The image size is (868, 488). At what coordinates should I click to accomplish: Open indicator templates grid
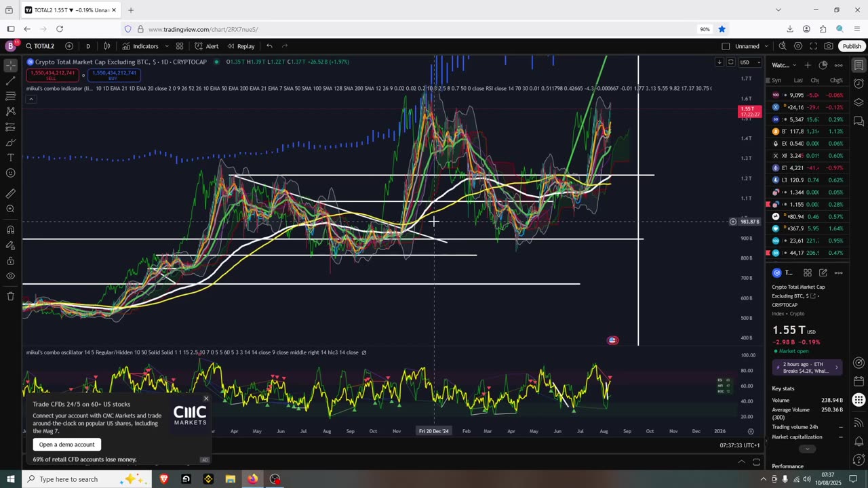coord(180,46)
